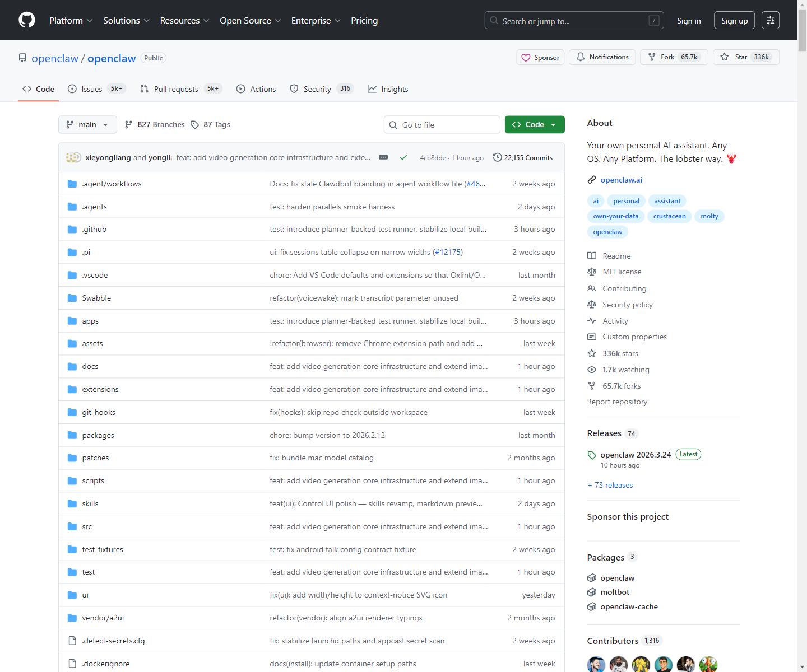Viewport: 807px width, 672px height.
Task: Click the ellipsis commit message expander
Action: [383, 157]
